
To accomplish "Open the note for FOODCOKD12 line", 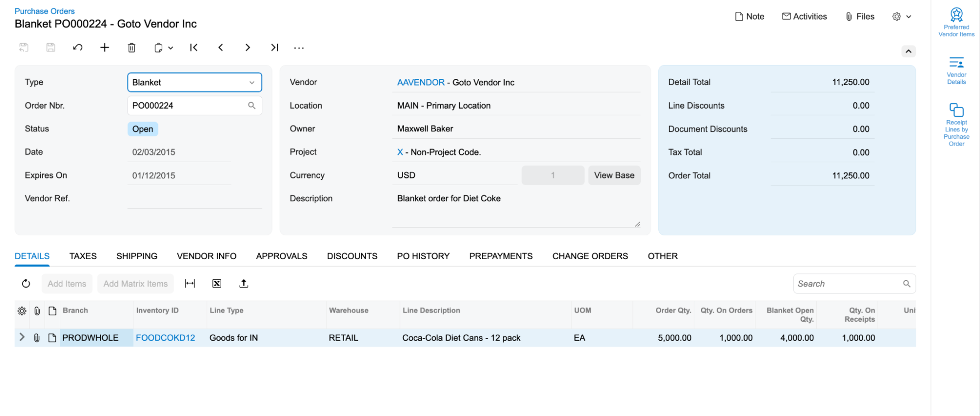I will tap(52, 338).
